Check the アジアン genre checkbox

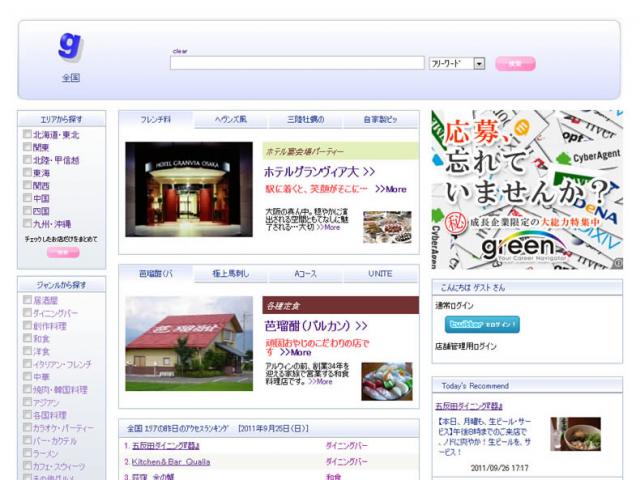coord(27,402)
